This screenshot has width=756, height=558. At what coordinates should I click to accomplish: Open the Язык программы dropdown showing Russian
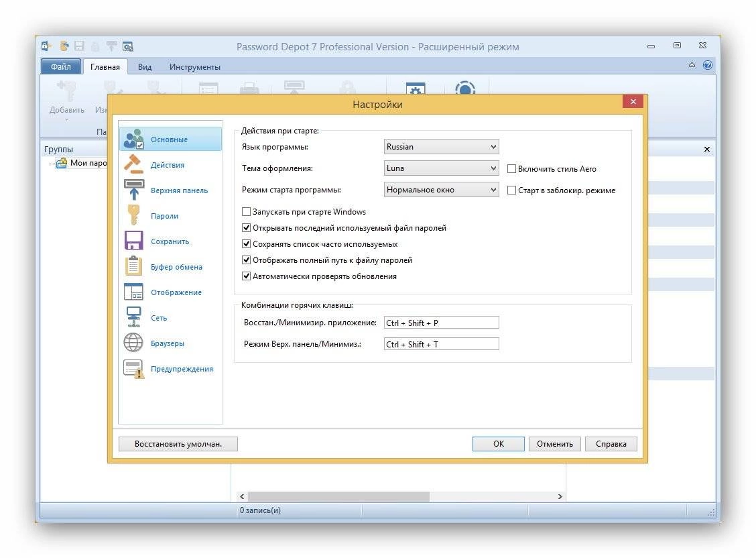click(x=441, y=147)
